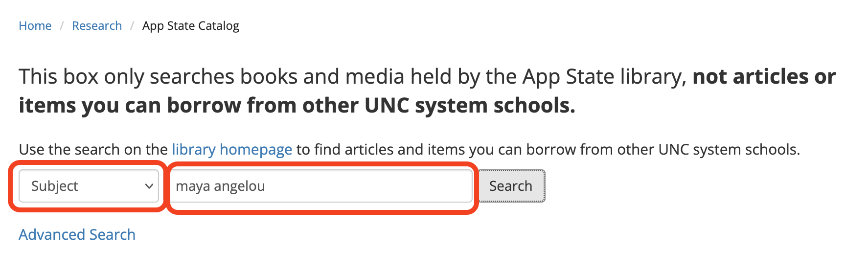Submit the maya angelou query with Search
868x275 pixels.
[x=511, y=186]
